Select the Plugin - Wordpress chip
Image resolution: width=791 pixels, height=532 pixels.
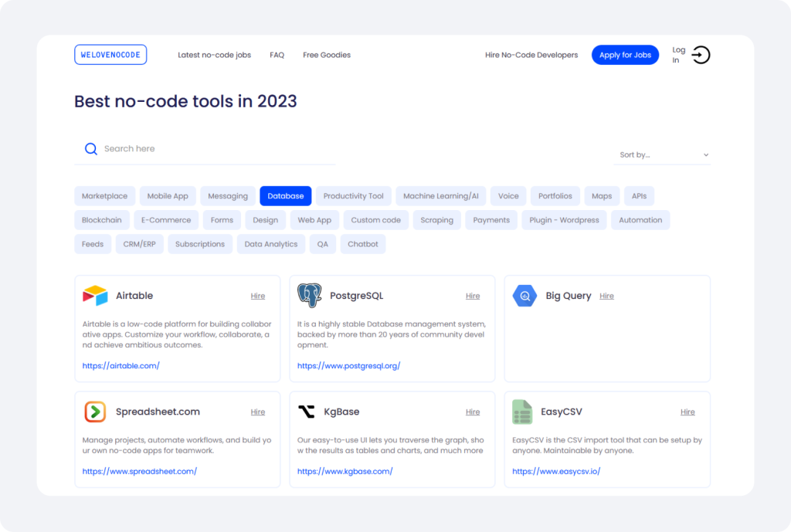(x=564, y=220)
